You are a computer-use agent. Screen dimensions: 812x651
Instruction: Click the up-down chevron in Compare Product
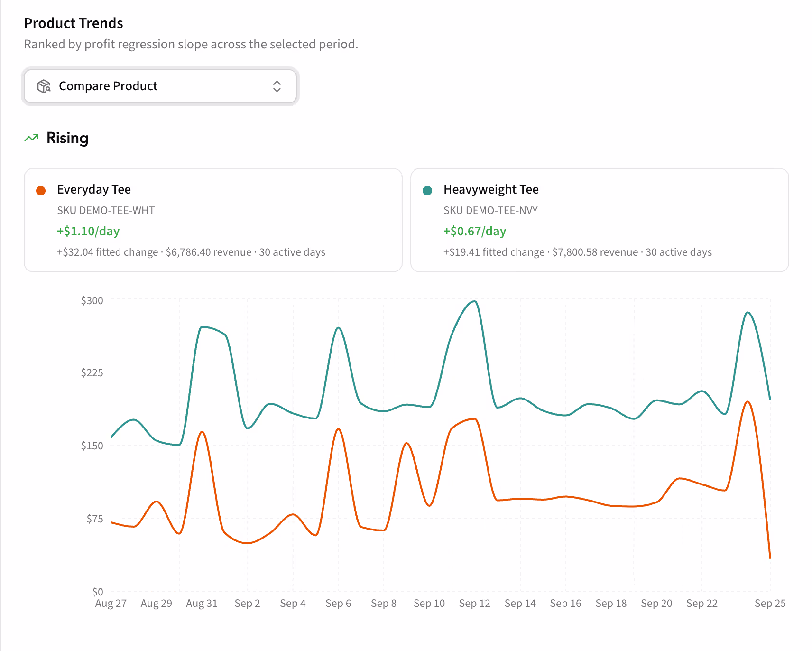click(277, 86)
